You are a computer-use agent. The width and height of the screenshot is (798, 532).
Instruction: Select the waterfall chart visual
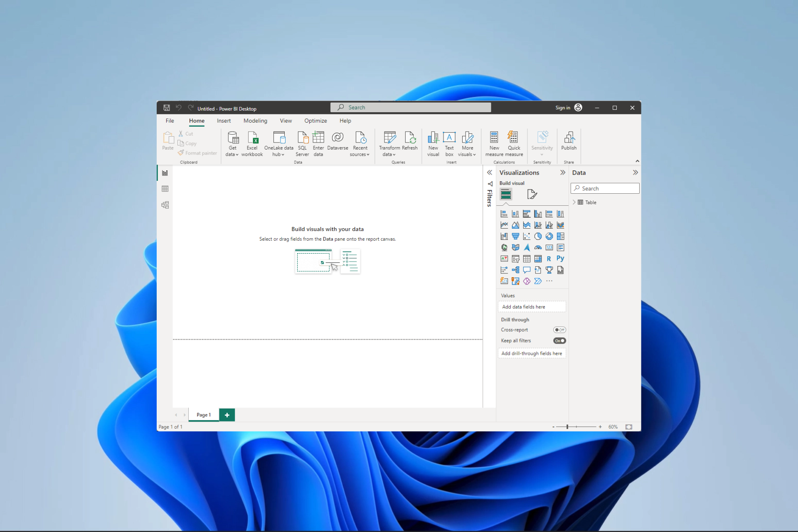point(504,236)
